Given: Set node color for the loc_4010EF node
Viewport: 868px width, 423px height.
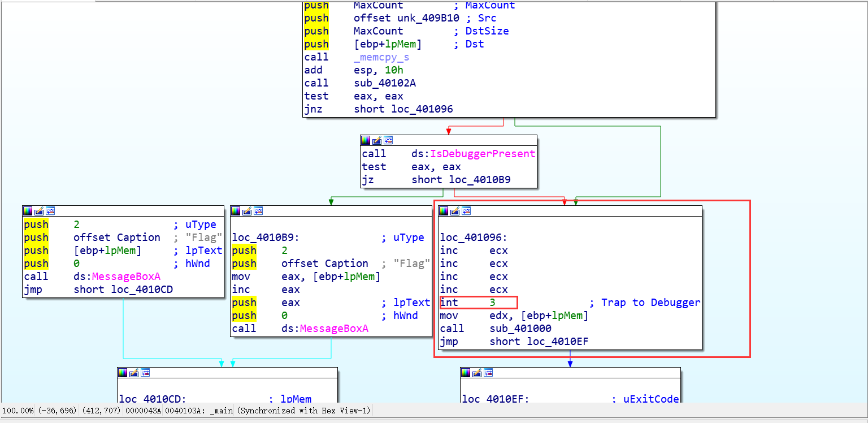Looking at the screenshot, I should 466,373.
